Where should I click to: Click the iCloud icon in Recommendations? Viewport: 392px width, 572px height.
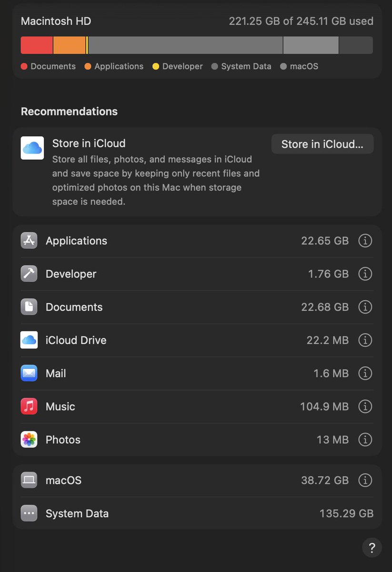(x=32, y=148)
